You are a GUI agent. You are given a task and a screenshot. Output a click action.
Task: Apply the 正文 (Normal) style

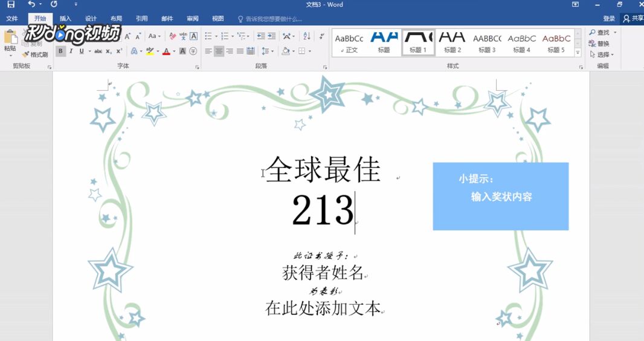pyautogui.click(x=349, y=43)
